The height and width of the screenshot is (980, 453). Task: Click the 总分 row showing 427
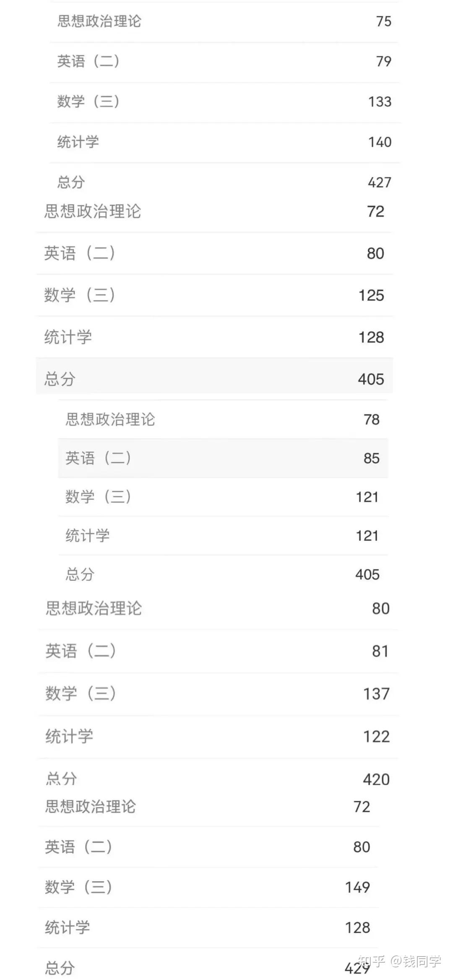pos(224,182)
